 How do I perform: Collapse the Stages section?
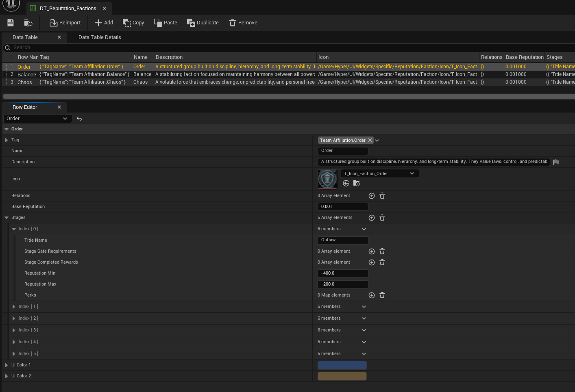(7, 218)
